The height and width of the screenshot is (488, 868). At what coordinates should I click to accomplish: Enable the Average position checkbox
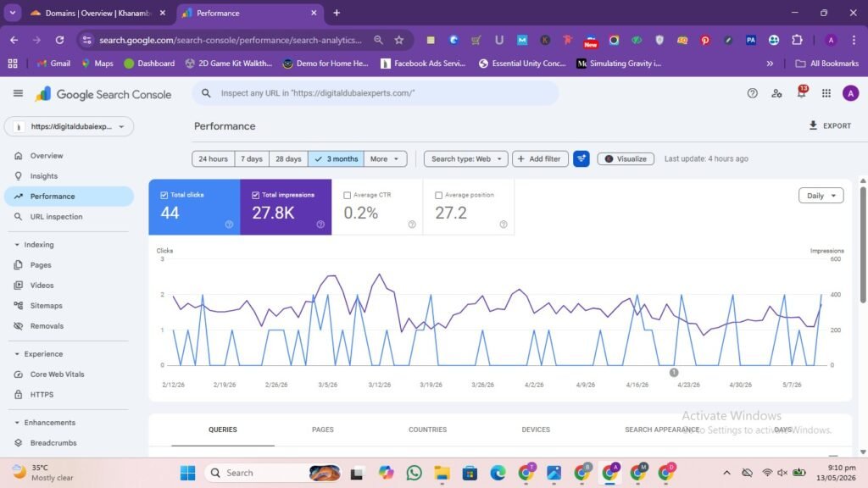click(438, 196)
